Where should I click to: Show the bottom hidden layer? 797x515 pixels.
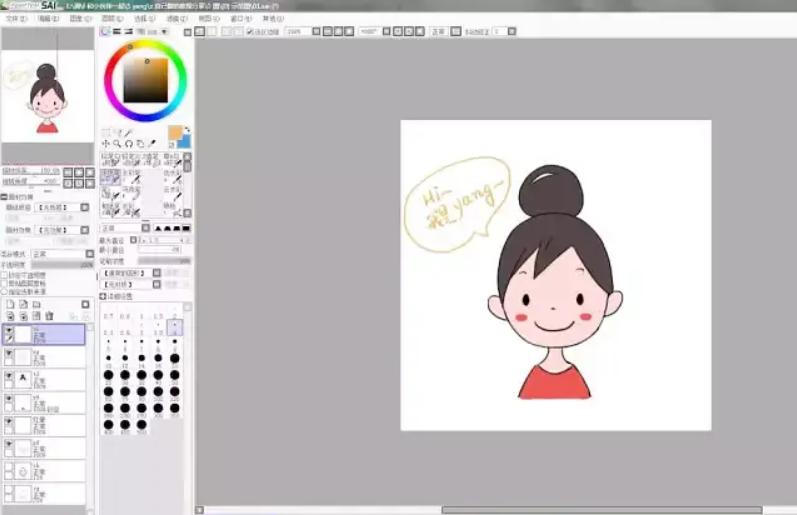[9, 490]
